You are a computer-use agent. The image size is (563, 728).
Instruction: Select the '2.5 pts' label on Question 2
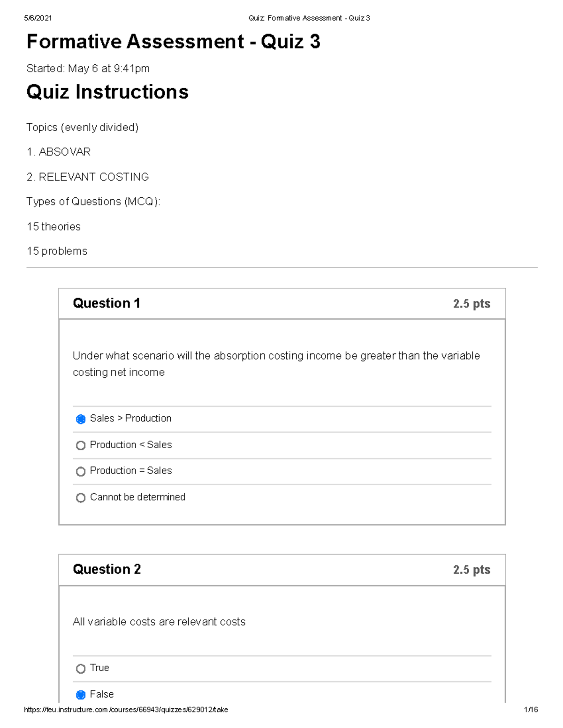point(472,570)
